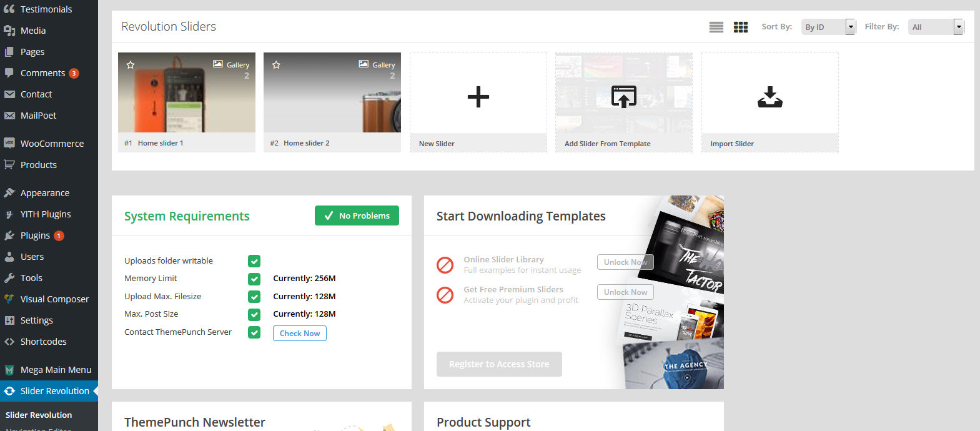Open the Settings menu item

tap(49, 320)
